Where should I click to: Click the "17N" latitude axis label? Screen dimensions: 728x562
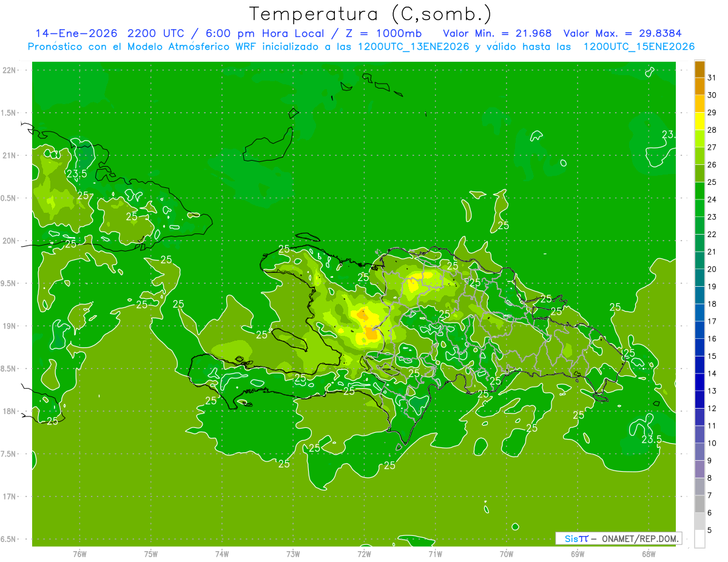(x=10, y=497)
